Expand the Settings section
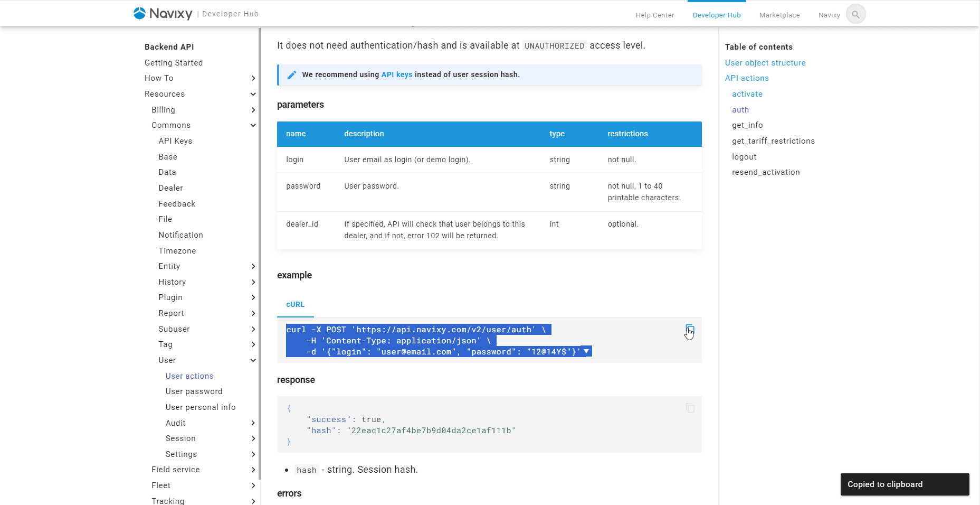The image size is (980, 505). (x=253, y=454)
